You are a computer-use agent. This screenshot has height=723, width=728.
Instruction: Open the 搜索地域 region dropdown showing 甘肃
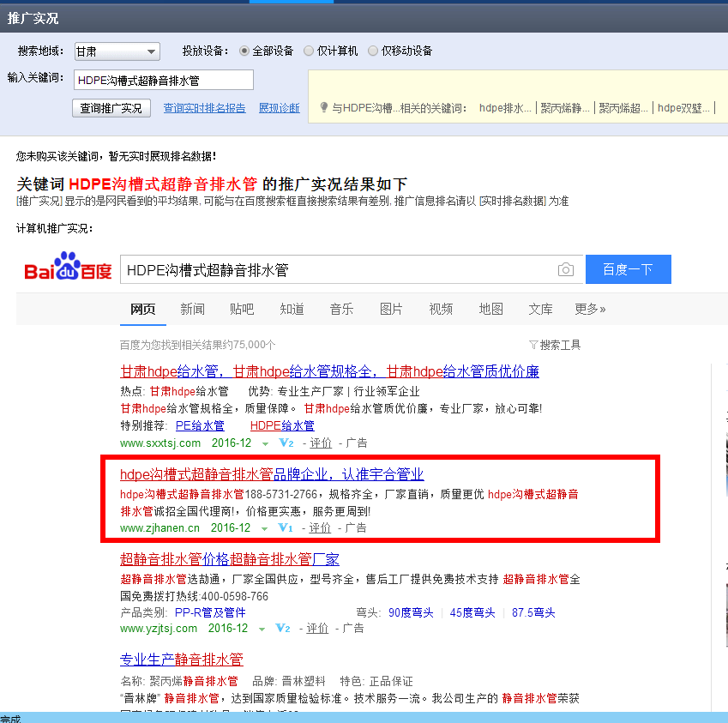[117, 51]
